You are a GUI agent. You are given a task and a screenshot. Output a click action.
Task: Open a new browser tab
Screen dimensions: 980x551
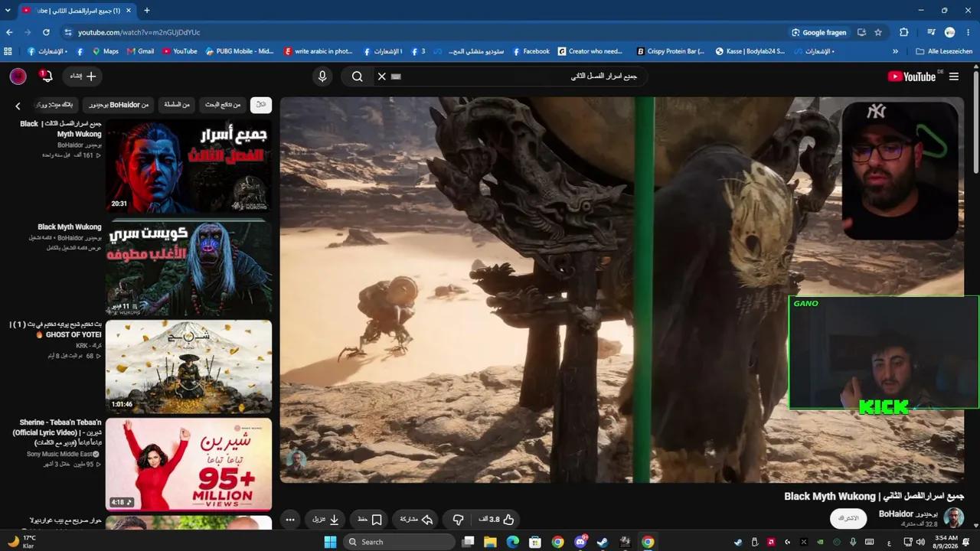147,10
